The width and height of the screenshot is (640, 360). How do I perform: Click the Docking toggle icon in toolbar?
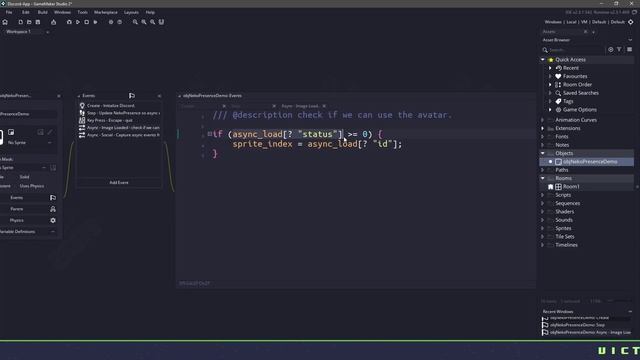(161, 22)
